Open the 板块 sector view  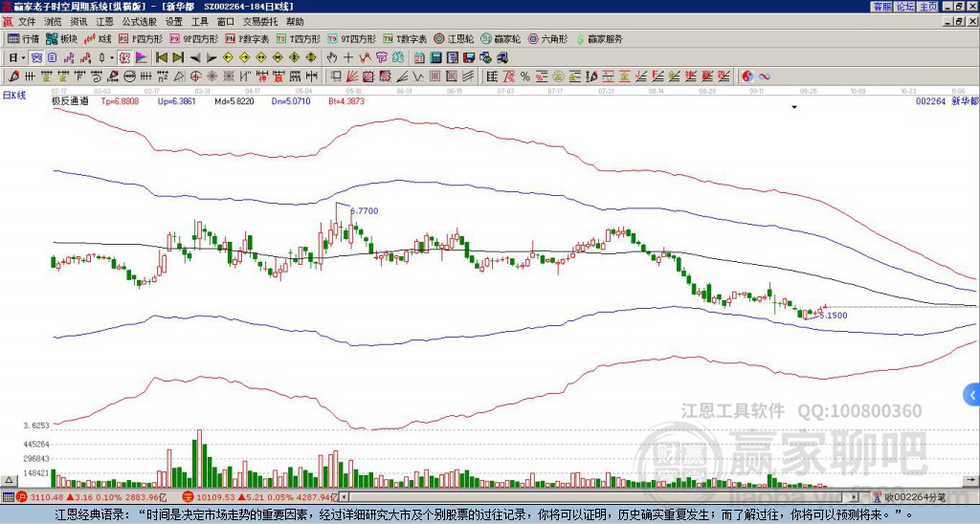point(61,38)
